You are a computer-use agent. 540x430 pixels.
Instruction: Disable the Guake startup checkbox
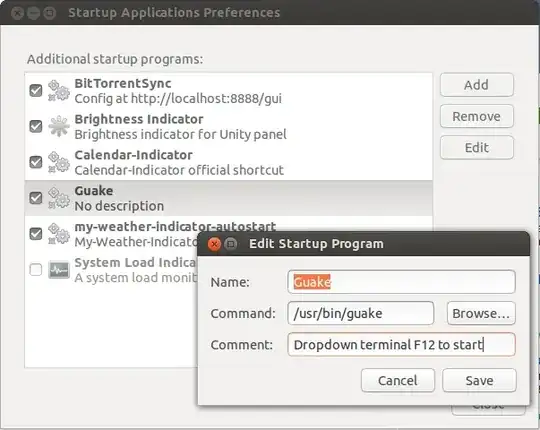click(36, 198)
